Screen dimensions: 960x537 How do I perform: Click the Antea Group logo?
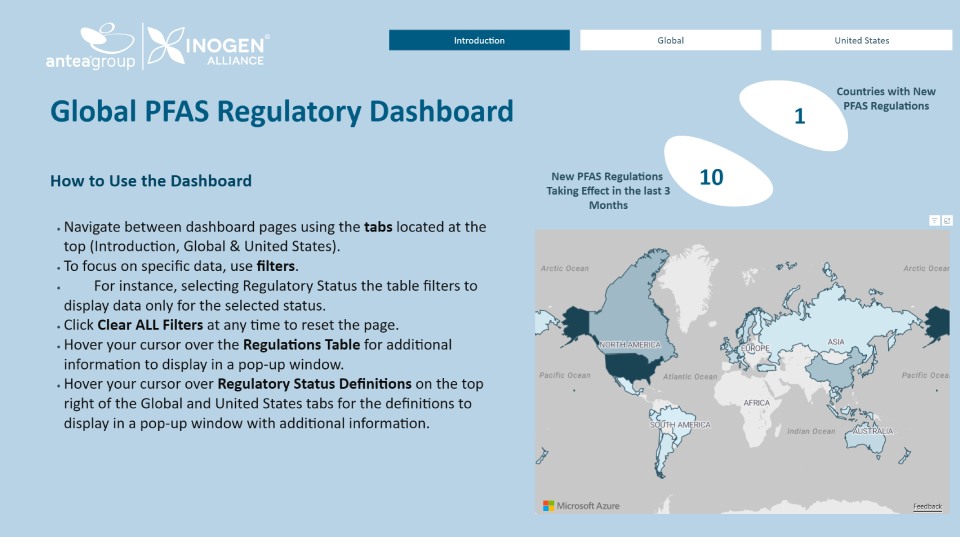click(90, 46)
